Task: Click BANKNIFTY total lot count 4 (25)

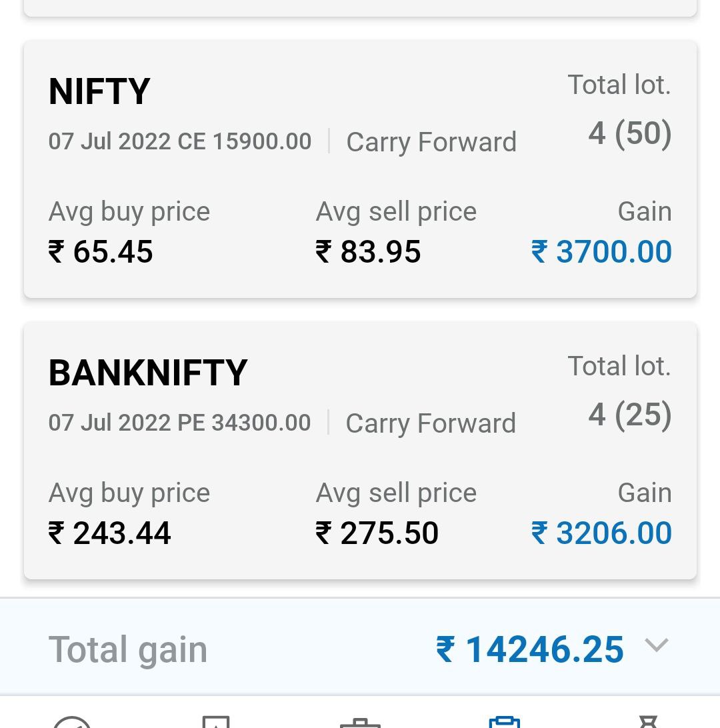Action: (629, 415)
